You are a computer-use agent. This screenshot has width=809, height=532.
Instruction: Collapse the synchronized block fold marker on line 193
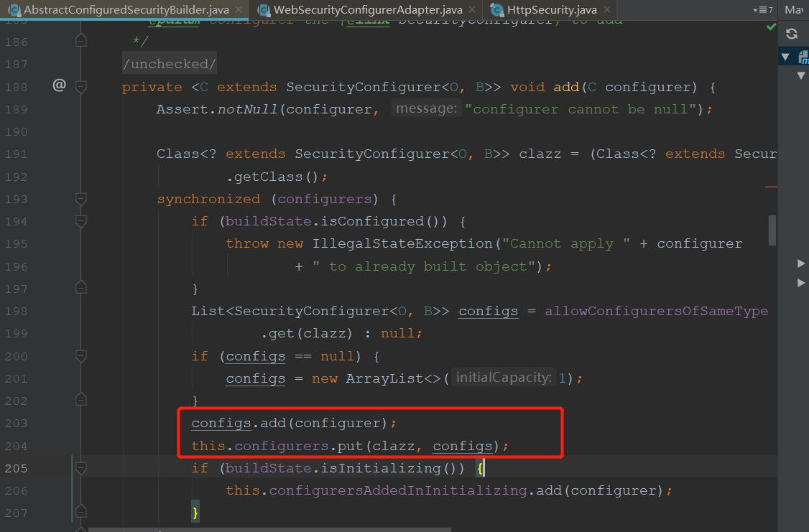click(80, 199)
